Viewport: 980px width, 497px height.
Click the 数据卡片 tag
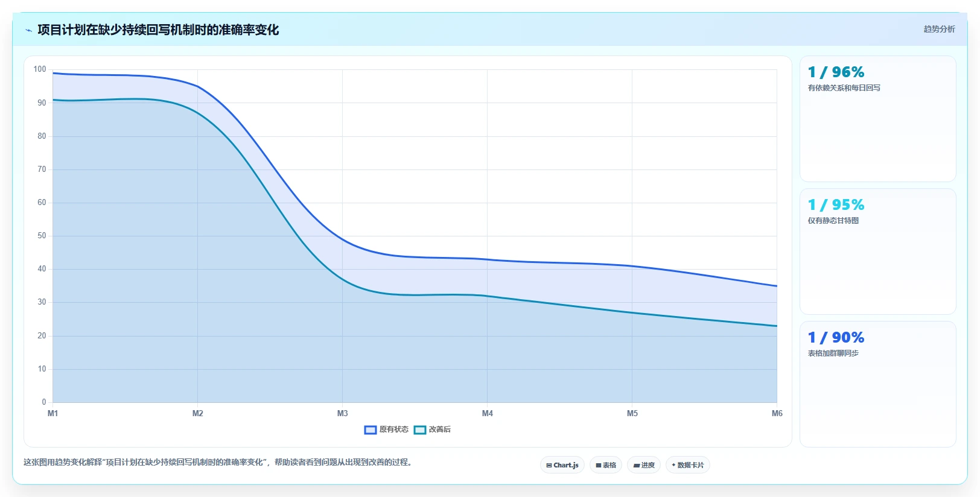(x=688, y=465)
